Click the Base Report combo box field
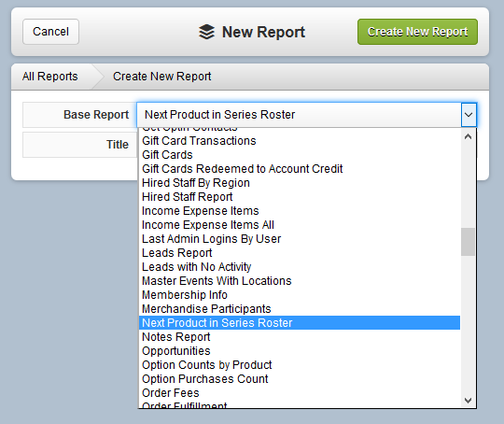This screenshot has height=424, width=504. [307, 115]
